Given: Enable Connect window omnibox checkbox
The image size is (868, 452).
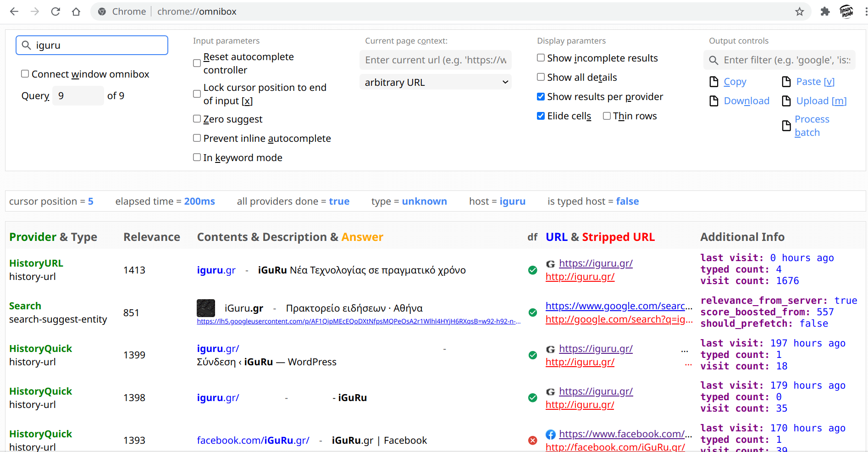Looking at the screenshot, I should point(25,74).
